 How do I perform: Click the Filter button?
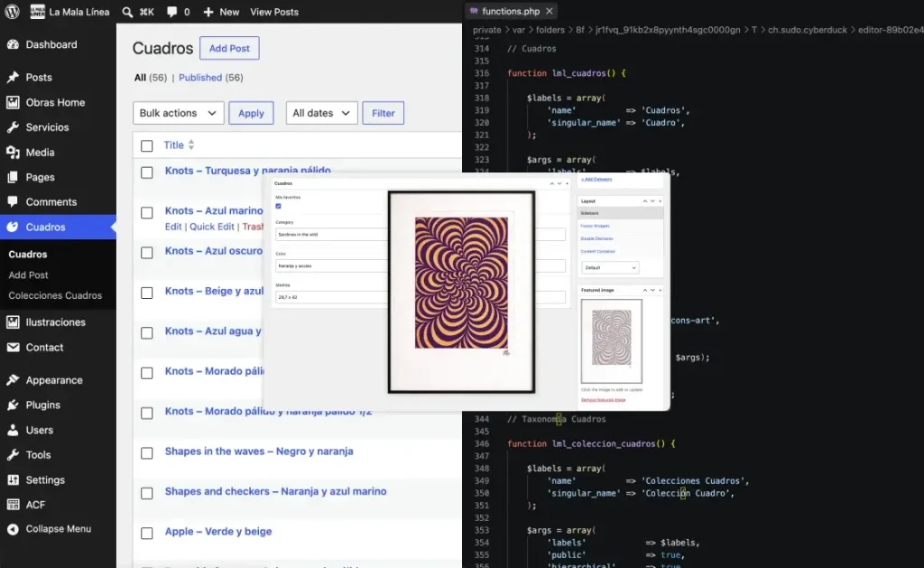[x=383, y=113]
